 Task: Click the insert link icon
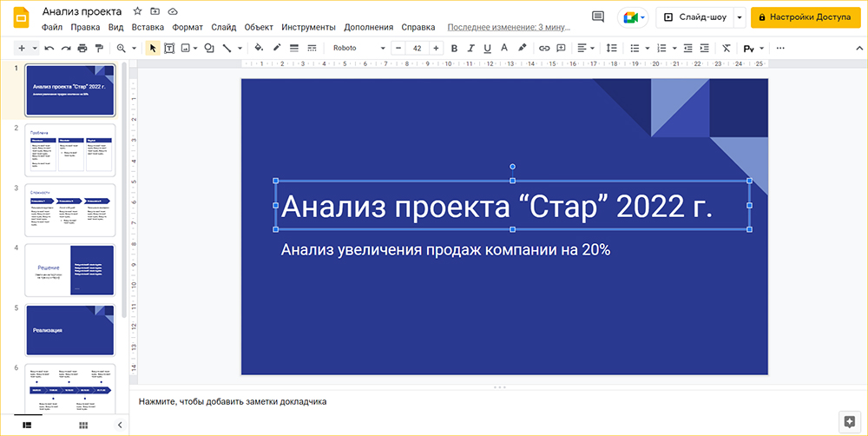tap(544, 48)
